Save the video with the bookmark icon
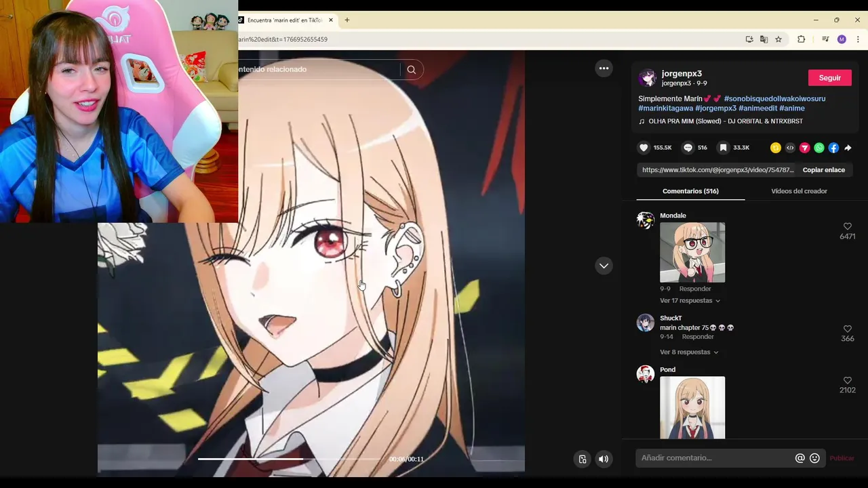The image size is (868, 488). pyautogui.click(x=724, y=148)
